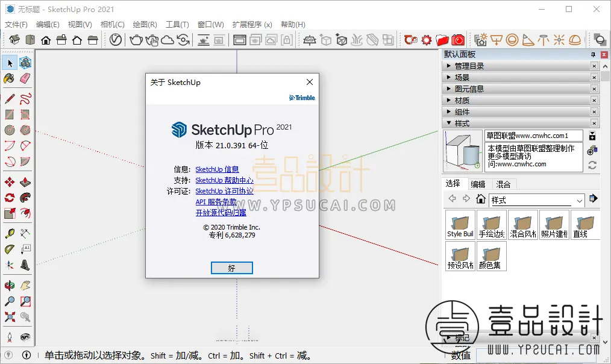Open the SketchUp 帮助中心 link

(x=224, y=180)
